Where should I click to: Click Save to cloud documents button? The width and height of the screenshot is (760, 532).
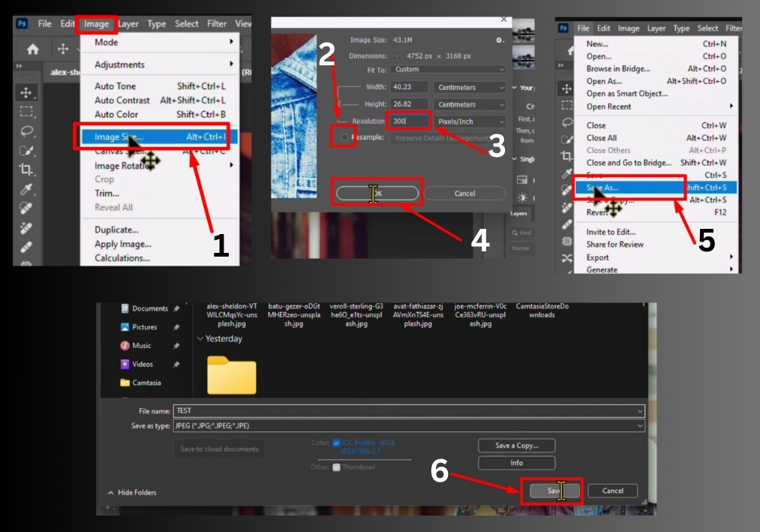coord(220,449)
